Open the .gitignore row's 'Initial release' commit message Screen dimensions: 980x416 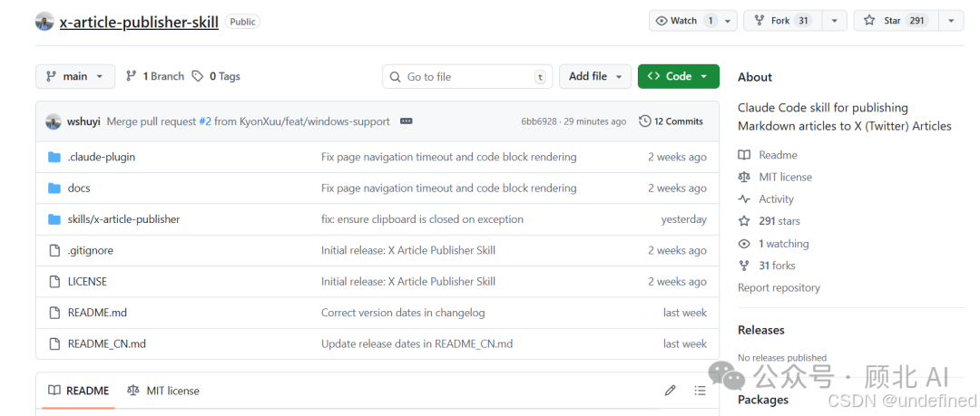408,250
